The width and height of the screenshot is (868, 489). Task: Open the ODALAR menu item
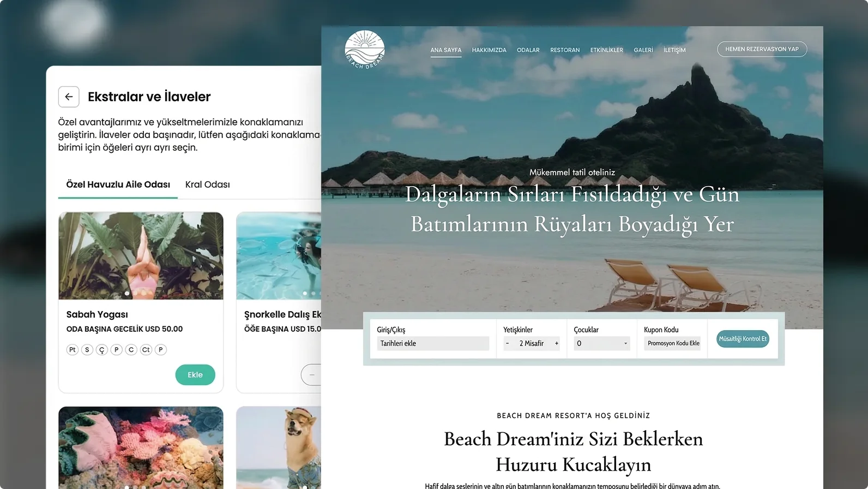click(528, 50)
